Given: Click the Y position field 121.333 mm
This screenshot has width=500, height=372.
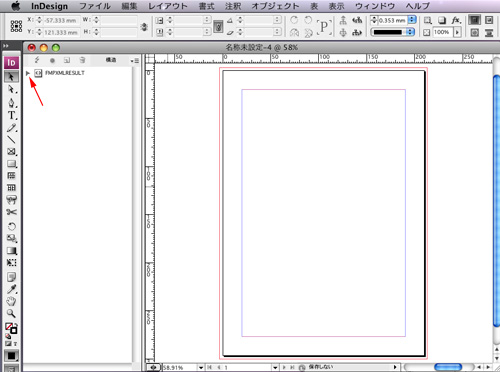Looking at the screenshot, I should click(62, 32).
